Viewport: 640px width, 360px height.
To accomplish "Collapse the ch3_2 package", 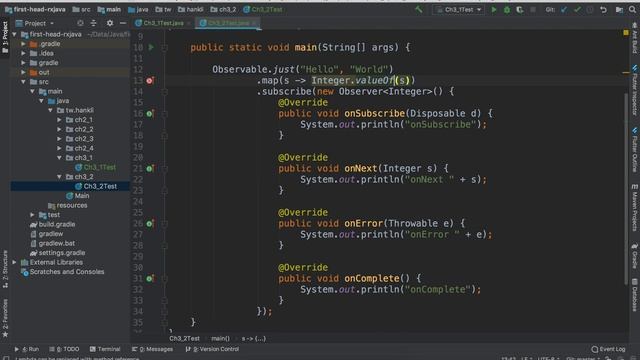I will click(59, 177).
